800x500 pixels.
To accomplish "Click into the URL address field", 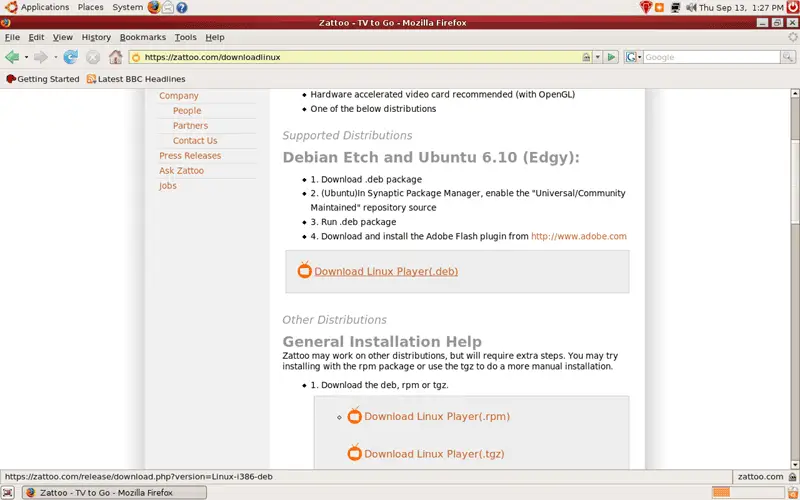I will pos(362,57).
